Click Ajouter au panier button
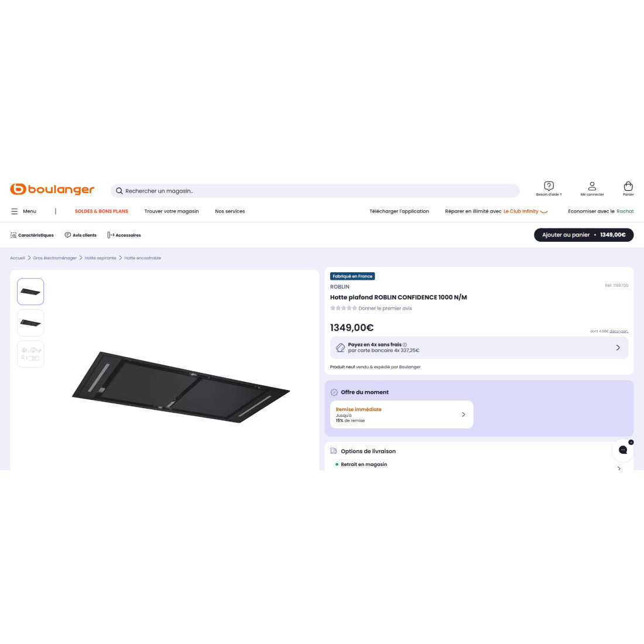The image size is (644, 644). click(584, 235)
